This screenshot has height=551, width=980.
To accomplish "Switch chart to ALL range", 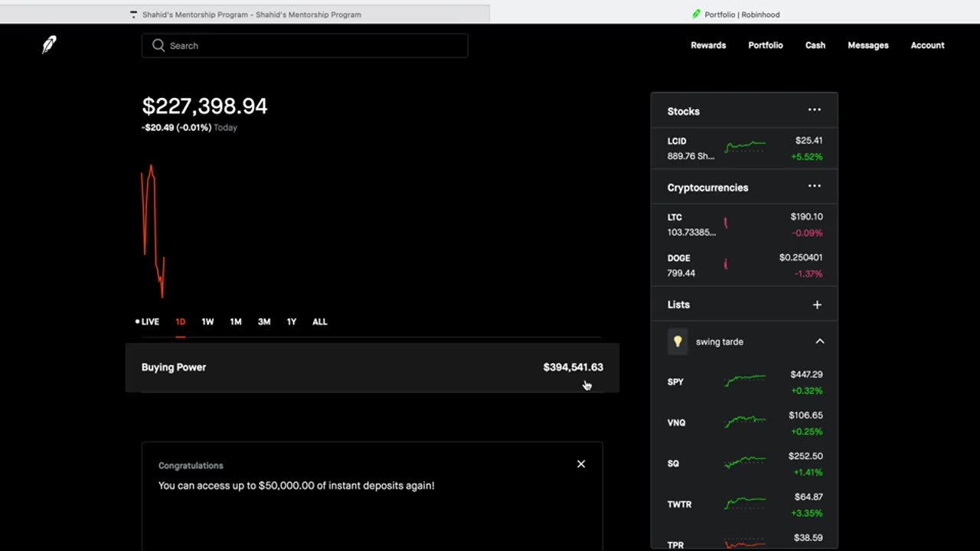I will click(320, 321).
